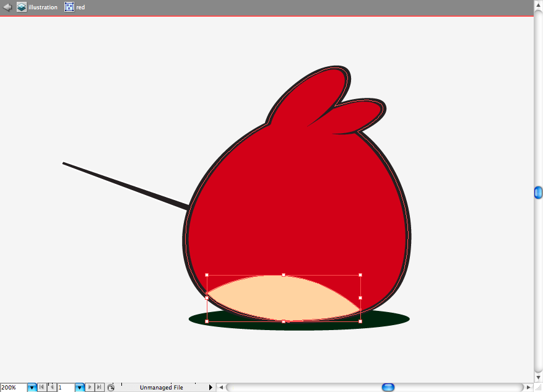This screenshot has height=392, width=543.
Task: Click the vertical scrollbar up arrow
Action: (538, 6)
